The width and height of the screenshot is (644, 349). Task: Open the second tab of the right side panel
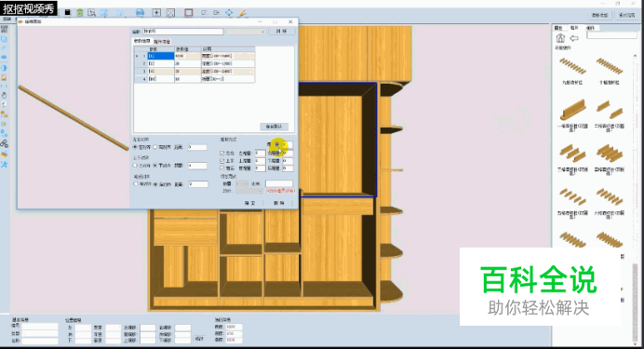click(x=574, y=28)
